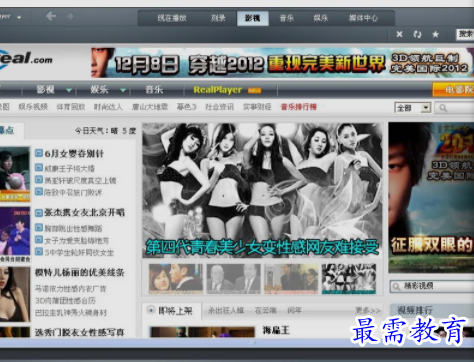Switch to the 现在播放 tab
Screen dimensions: 474x362
point(172,18)
